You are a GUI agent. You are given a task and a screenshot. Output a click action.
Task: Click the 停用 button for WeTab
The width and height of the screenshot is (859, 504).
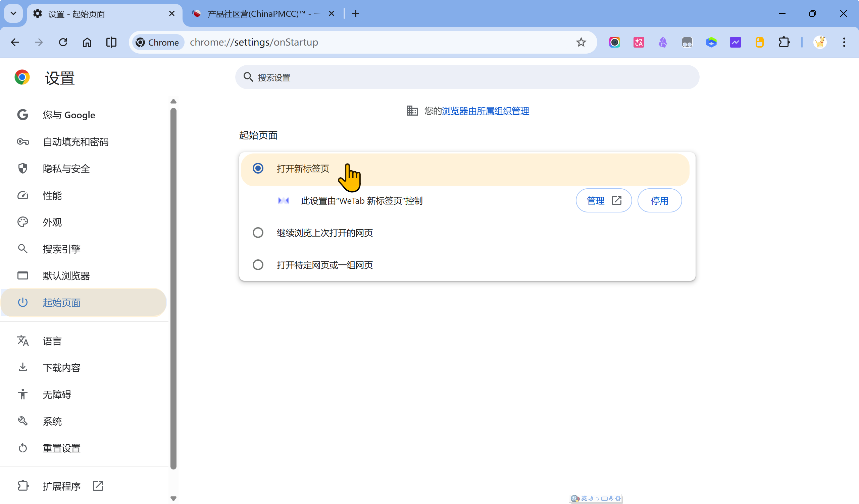coord(659,201)
